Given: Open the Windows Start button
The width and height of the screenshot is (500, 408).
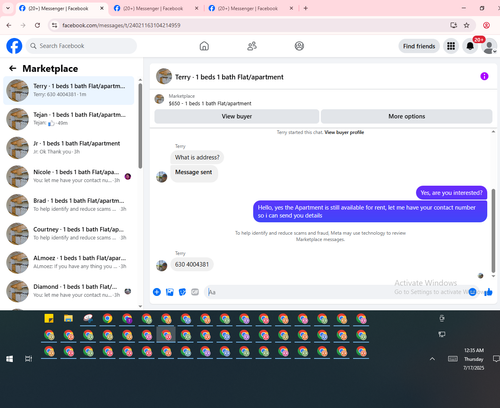Looking at the screenshot, I should 9,359.
